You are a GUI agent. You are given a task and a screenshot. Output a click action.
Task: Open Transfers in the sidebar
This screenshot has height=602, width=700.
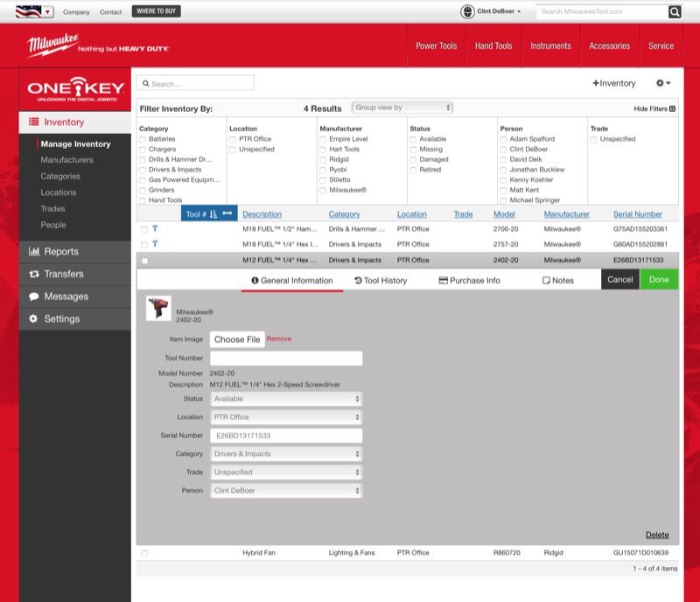[63, 274]
